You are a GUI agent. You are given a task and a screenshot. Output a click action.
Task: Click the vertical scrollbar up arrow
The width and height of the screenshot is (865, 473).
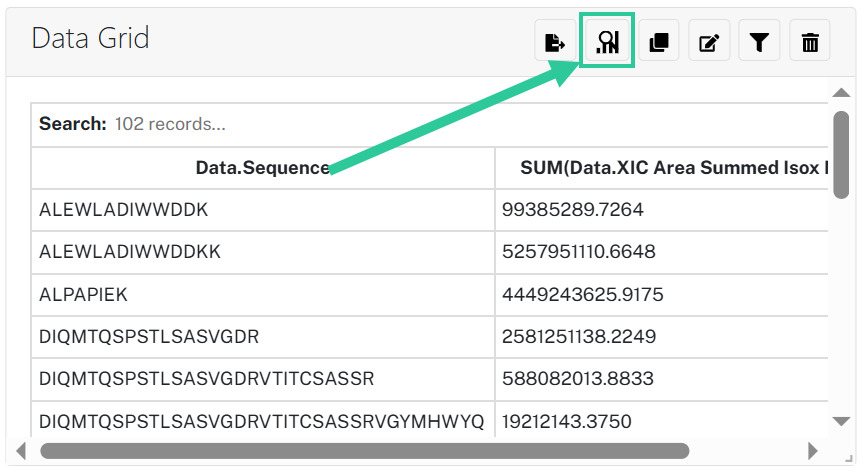pos(841,93)
